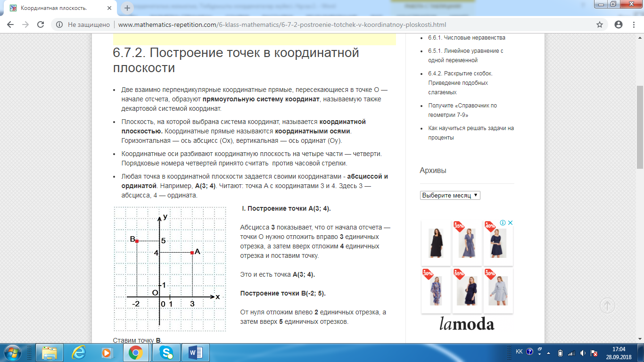The height and width of the screenshot is (362, 644).
Task: Close the Координатная плоскость tab
Action: pos(110,8)
